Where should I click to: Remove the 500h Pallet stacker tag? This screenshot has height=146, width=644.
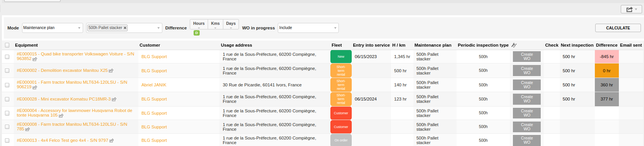click(x=125, y=28)
